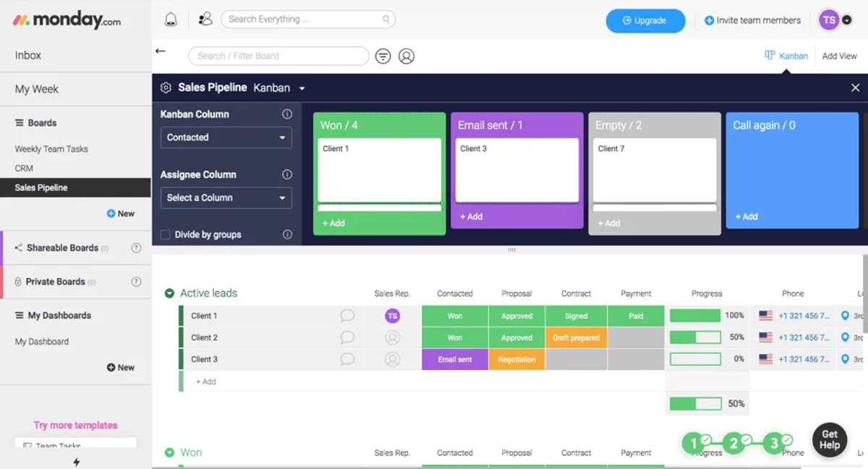The image size is (868, 469).
Task: Add card in Won Kanban column
Action: [333, 223]
